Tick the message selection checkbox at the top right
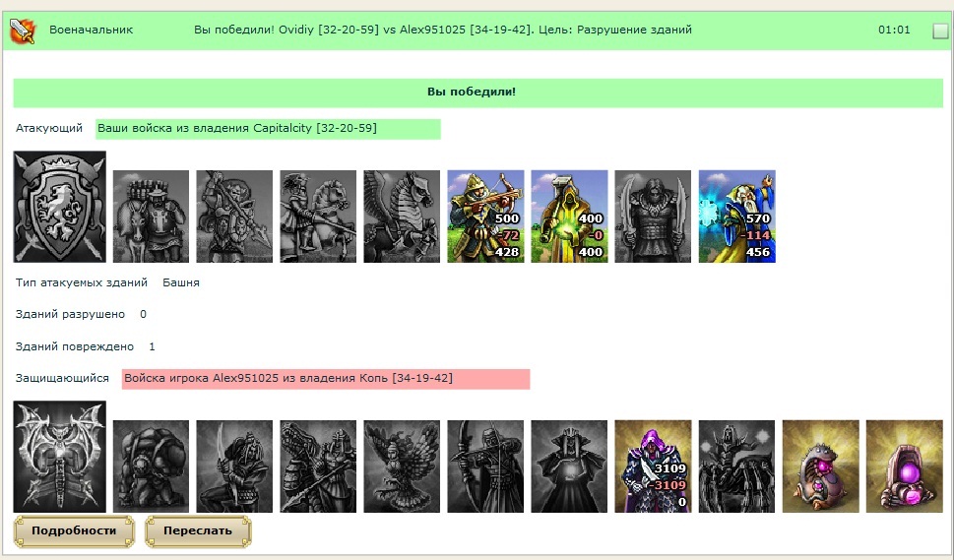 [x=940, y=31]
